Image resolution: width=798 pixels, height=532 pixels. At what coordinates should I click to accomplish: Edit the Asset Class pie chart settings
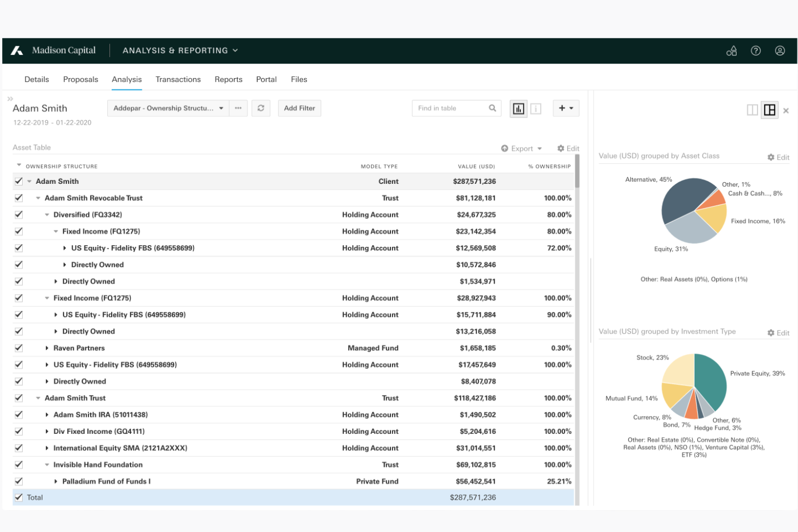[779, 157]
